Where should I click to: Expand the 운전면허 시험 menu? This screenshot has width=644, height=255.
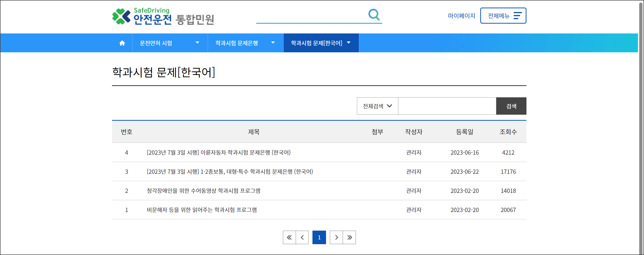click(170, 43)
